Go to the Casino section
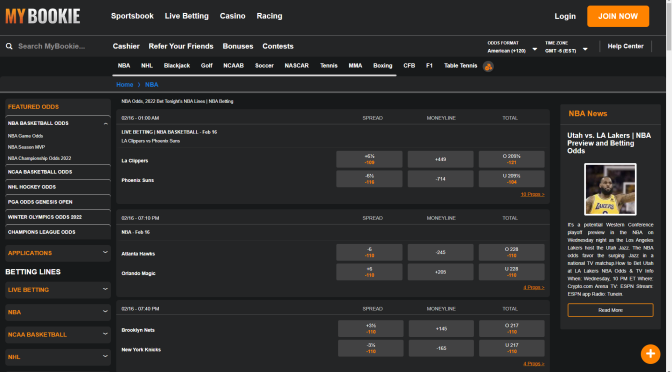The height and width of the screenshot is (372, 672). [232, 16]
